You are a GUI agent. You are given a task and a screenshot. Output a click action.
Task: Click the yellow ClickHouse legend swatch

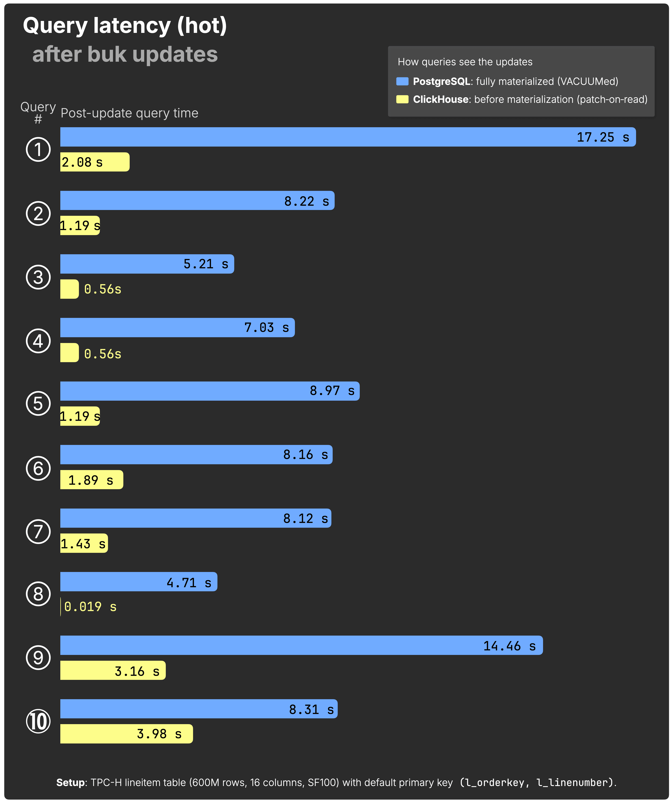[x=402, y=99]
